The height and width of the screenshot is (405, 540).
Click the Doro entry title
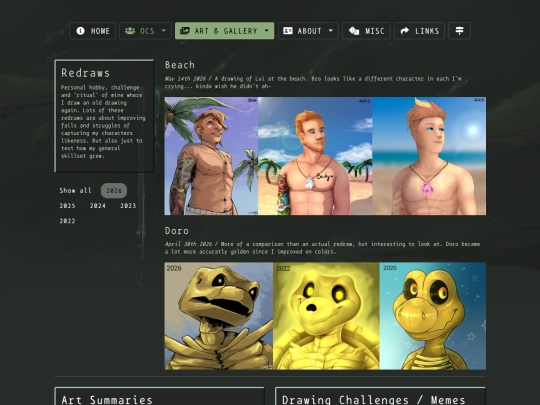click(x=177, y=230)
